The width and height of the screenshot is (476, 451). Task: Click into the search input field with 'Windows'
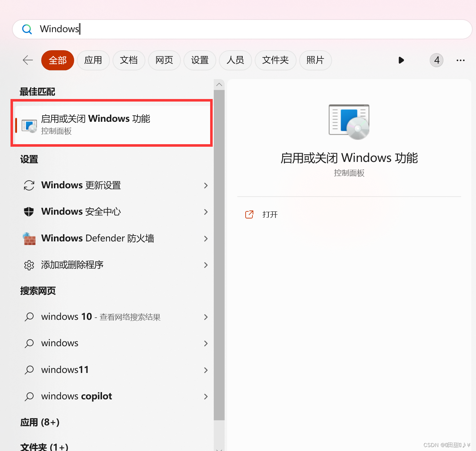[x=242, y=29]
